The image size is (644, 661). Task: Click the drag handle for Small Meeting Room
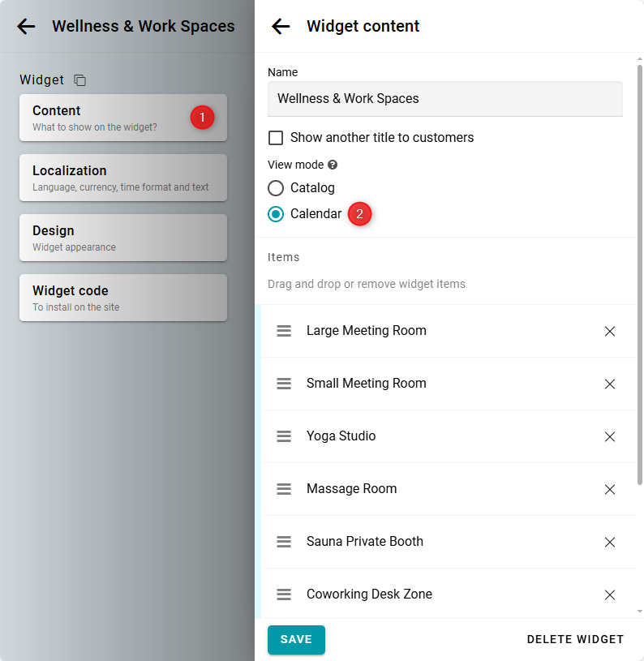click(284, 384)
